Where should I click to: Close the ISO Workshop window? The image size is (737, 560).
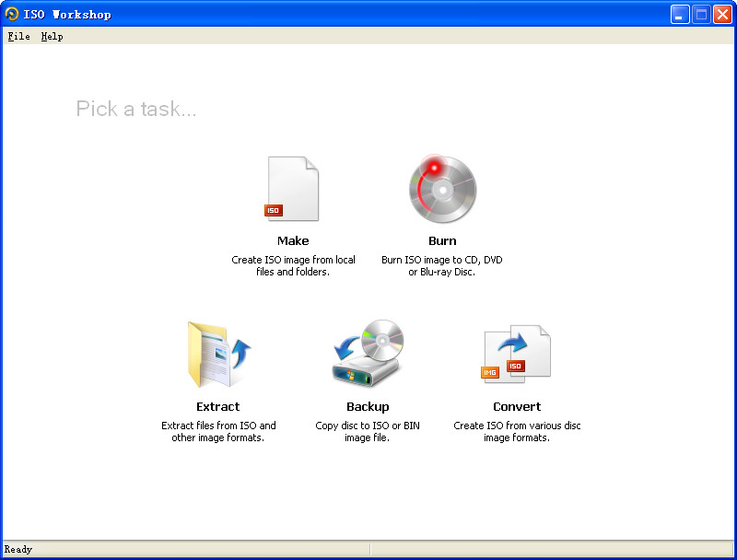722,15
